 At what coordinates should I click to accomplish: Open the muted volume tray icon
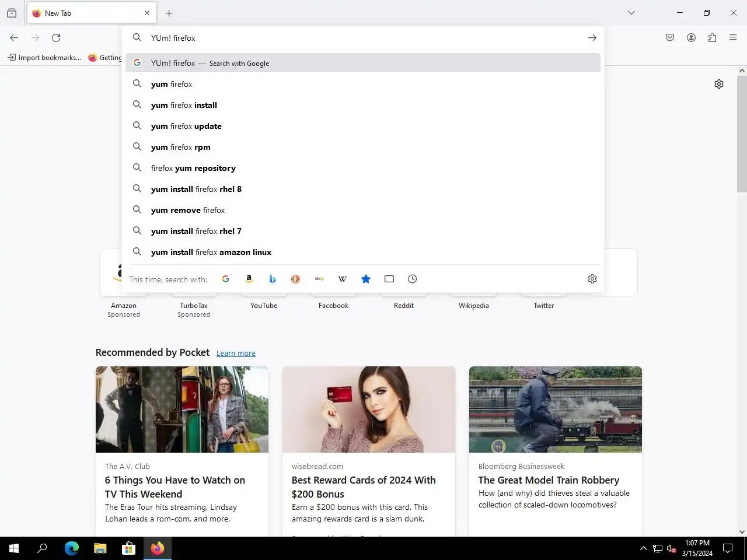pyautogui.click(x=672, y=548)
